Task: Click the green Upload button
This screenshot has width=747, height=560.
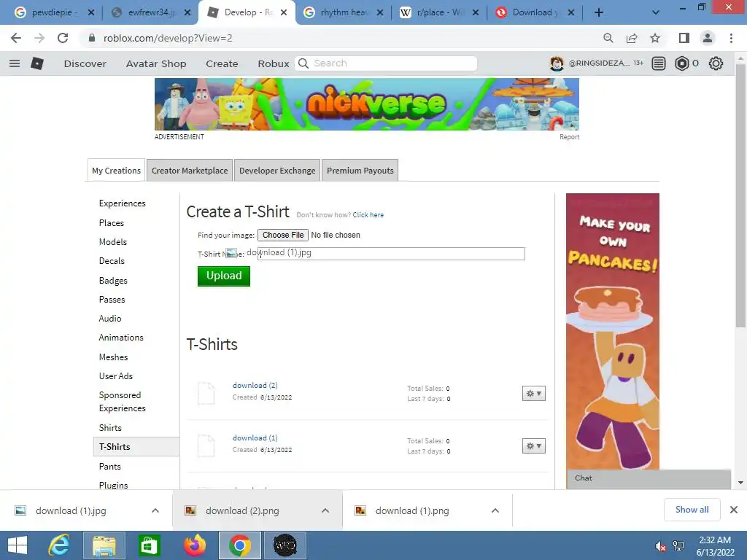Action: (x=224, y=276)
